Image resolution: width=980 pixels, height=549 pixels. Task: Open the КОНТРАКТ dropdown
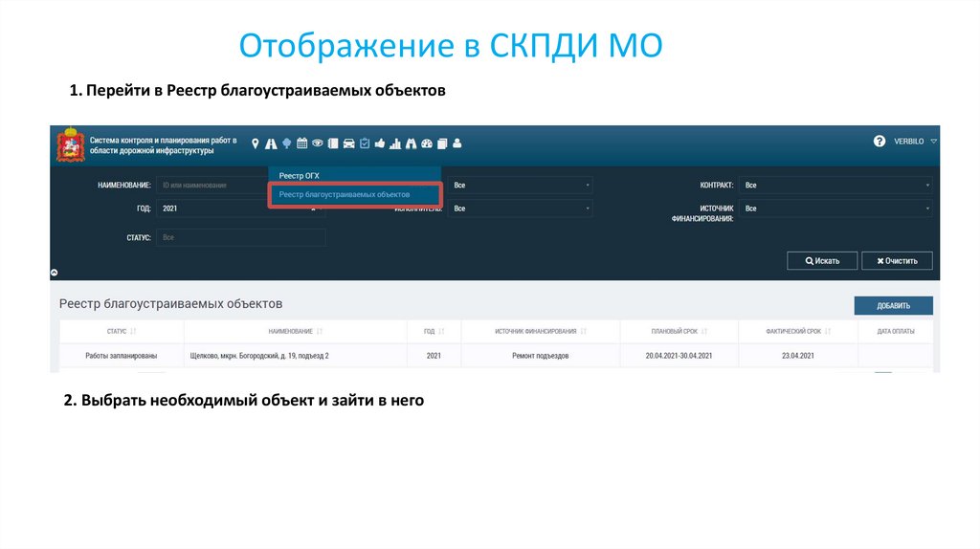[x=835, y=185]
